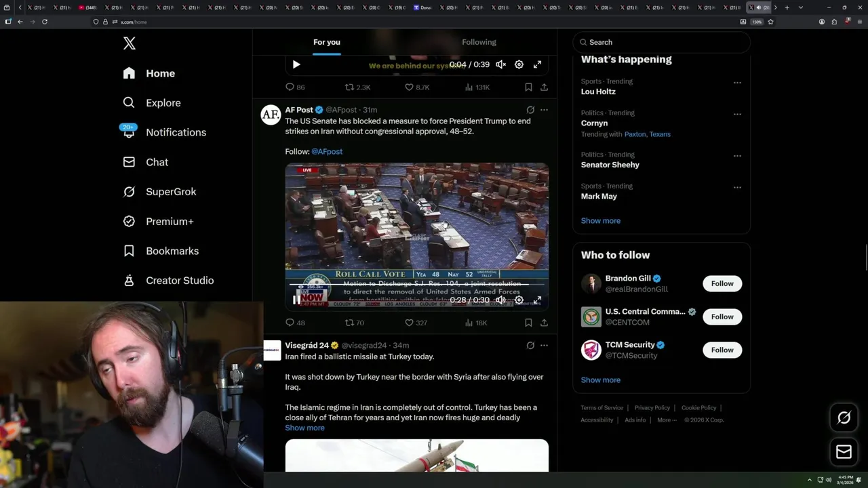868x488 pixels.
Task: Open Premium+ in the sidebar
Action: click(x=159, y=222)
